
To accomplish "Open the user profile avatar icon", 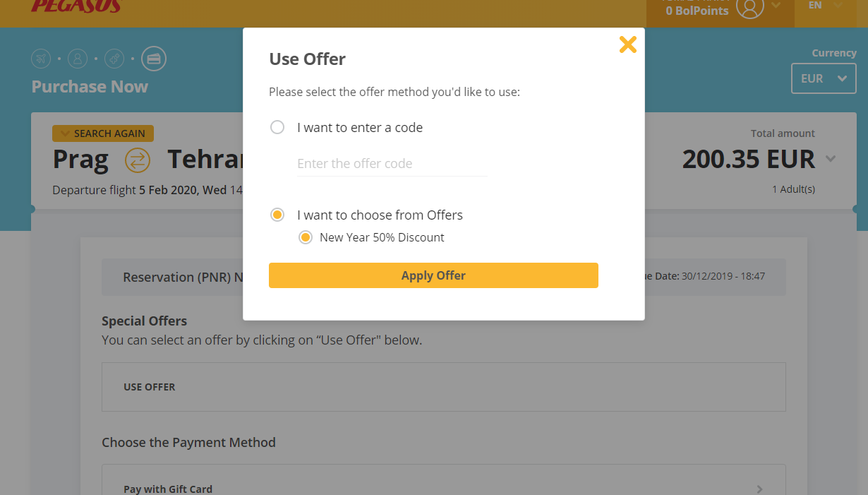I will 750,7.
